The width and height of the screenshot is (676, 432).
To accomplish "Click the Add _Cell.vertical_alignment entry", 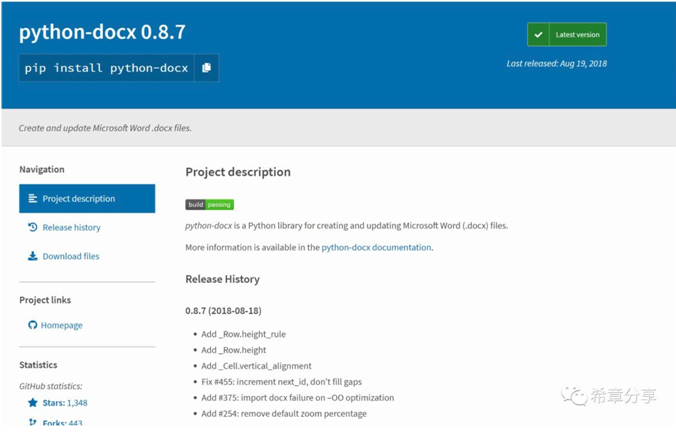I will point(257,366).
